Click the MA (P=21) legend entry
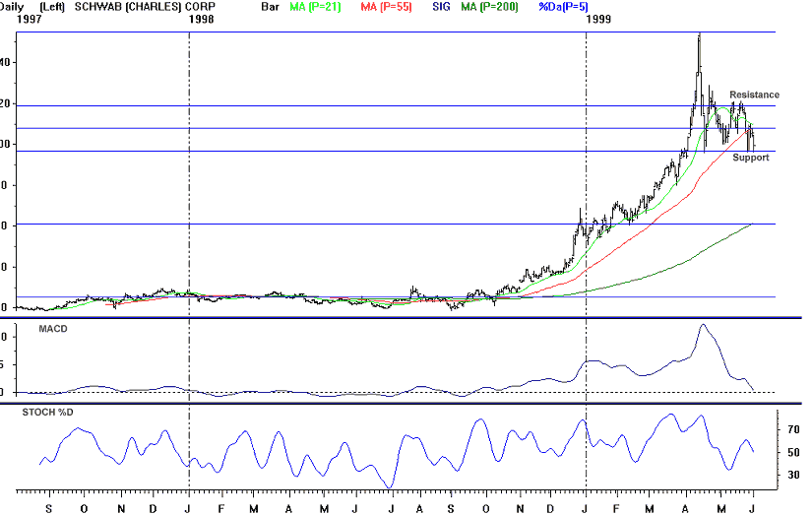Screen dimensions: 812x515 (x=315, y=7)
